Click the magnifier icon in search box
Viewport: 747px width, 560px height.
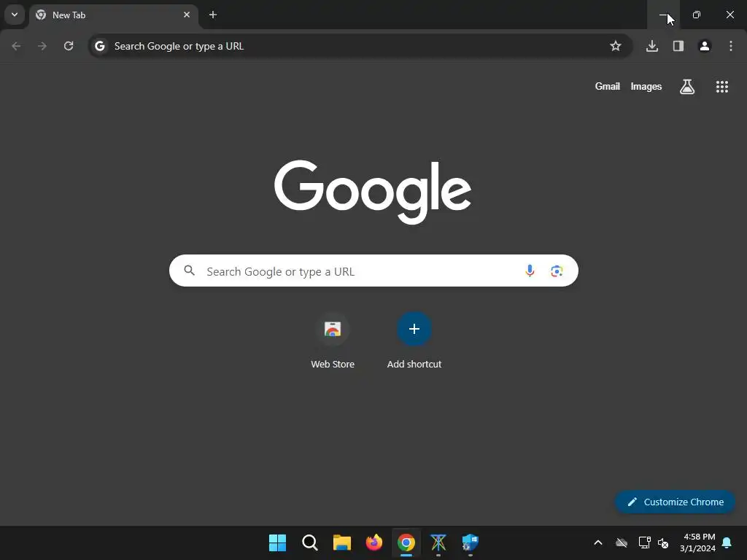[x=190, y=271]
